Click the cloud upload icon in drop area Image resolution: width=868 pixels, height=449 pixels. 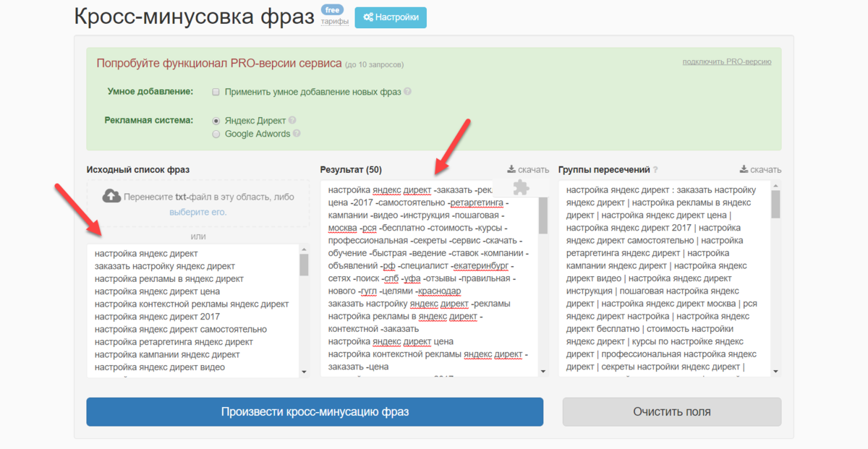point(111,196)
